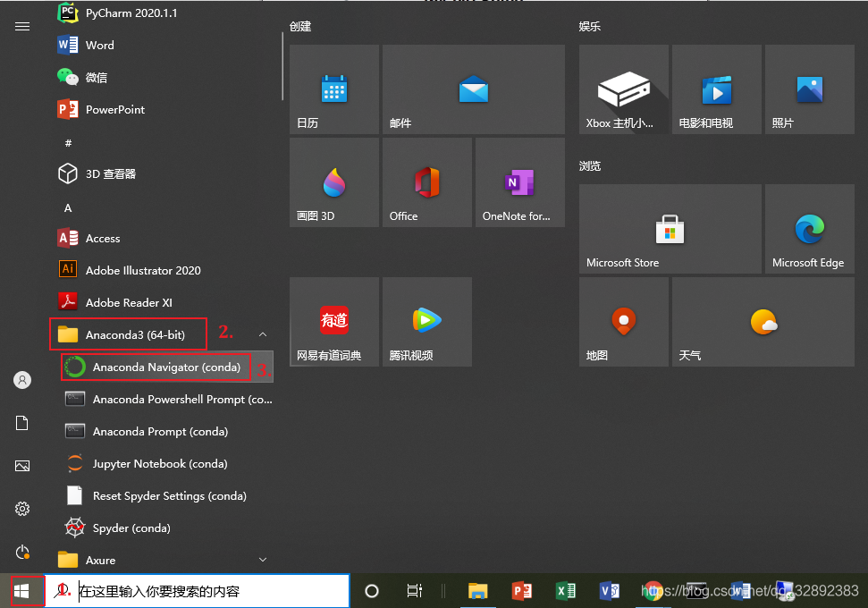Open the Power options button
The image size is (868, 608).
click(22, 552)
